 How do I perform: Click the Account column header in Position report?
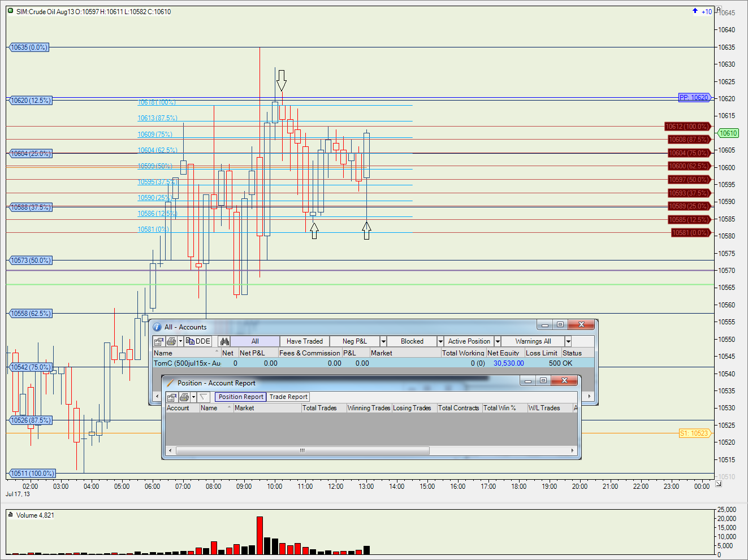[x=182, y=408]
